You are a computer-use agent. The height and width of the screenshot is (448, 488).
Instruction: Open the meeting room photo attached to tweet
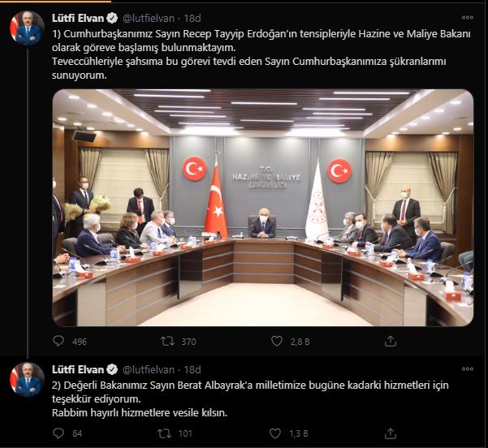(x=263, y=208)
